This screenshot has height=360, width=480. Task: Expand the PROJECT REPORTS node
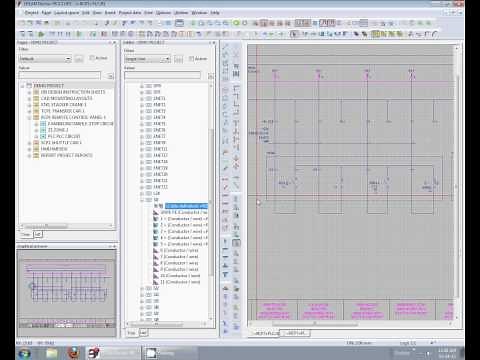coord(30,155)
